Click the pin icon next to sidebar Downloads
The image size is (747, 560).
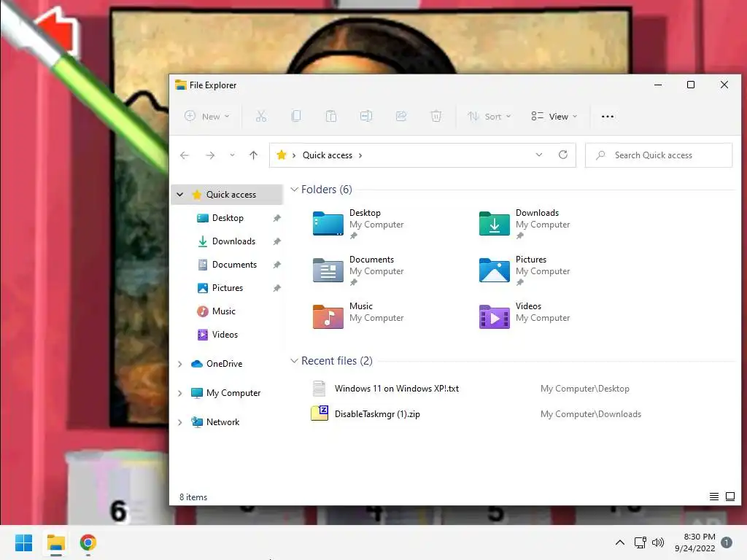pyautogui.click(x=276, y=241)
